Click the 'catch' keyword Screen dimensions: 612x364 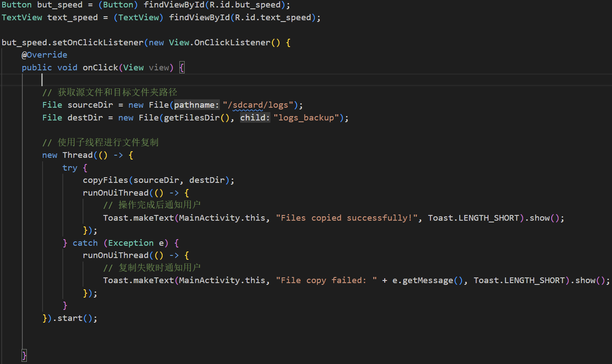click(x=85, y=243)
